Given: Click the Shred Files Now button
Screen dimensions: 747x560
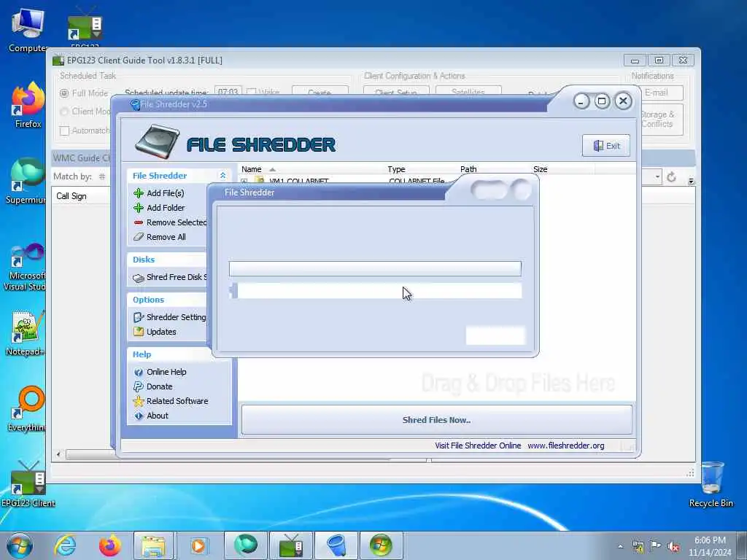Looking at the screenshot, I should tap(436, 420).
